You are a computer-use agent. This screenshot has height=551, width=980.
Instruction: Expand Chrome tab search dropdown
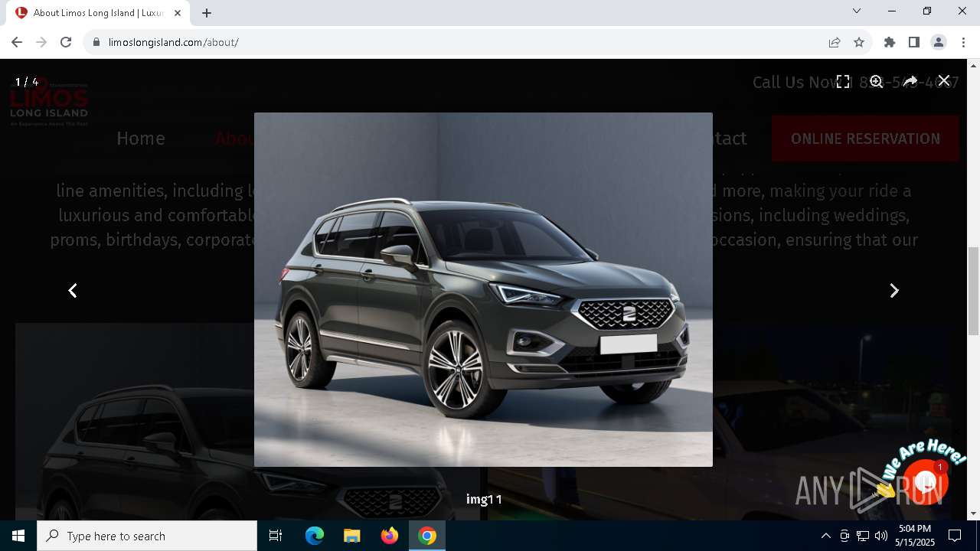coord(857,11)
